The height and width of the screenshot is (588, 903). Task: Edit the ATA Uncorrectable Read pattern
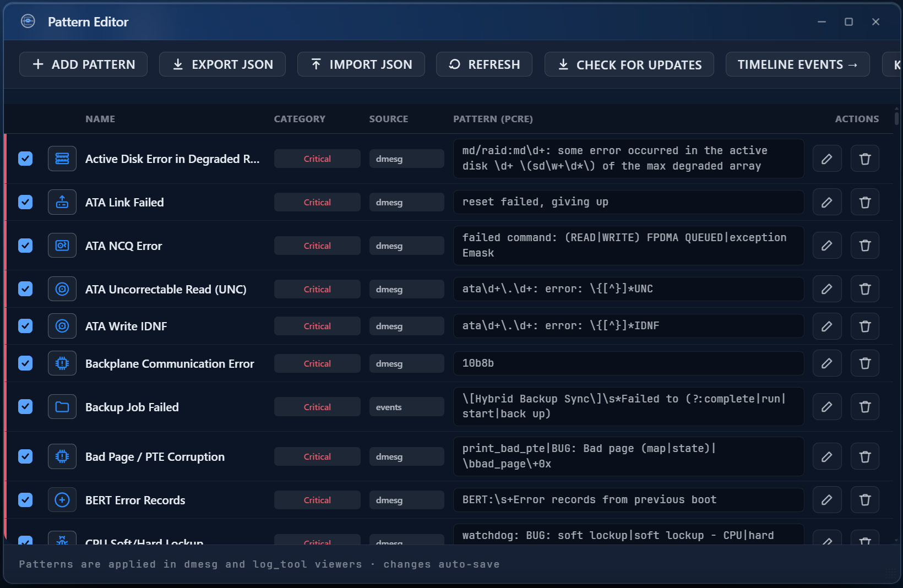click(x=827, y=289)
